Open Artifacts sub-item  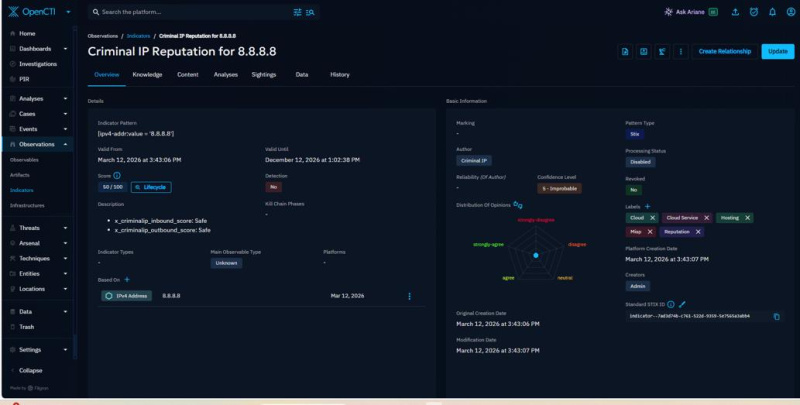click(19, 175)
